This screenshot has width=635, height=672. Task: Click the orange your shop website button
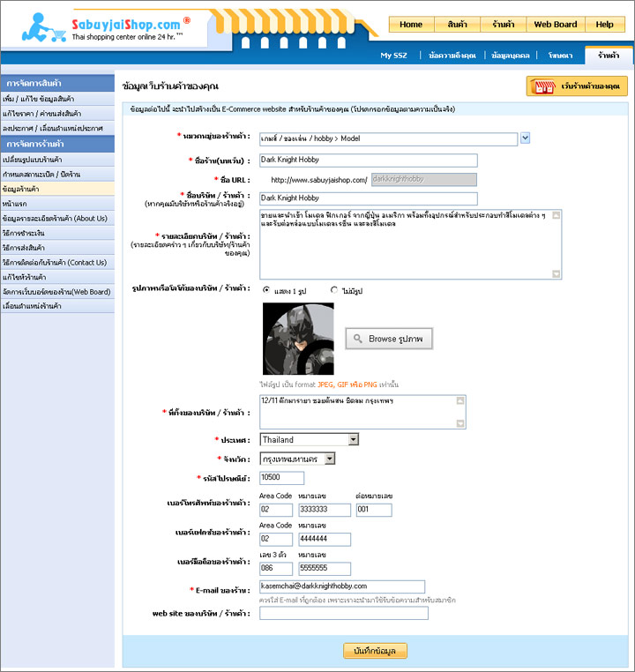tap(577, 86)
